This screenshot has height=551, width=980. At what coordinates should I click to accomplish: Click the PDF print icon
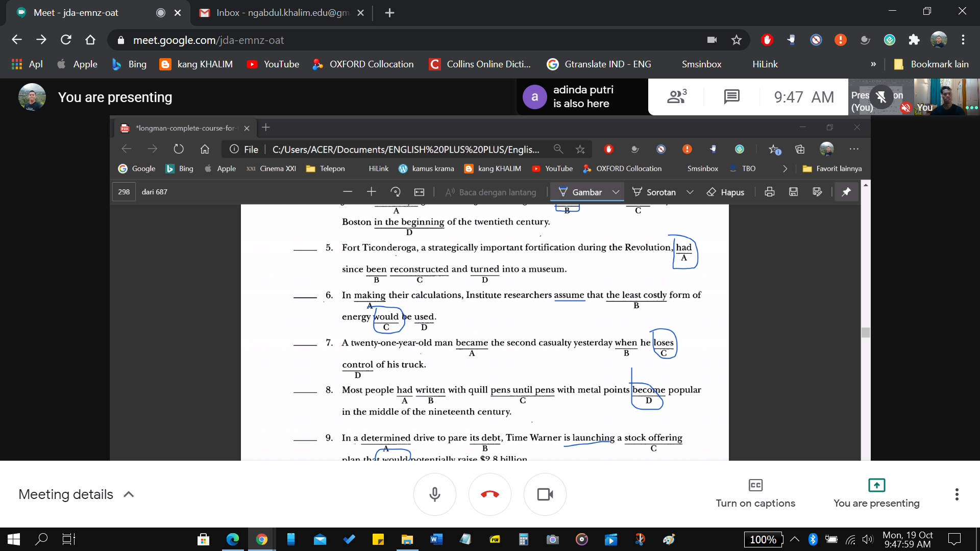(769, 192)
